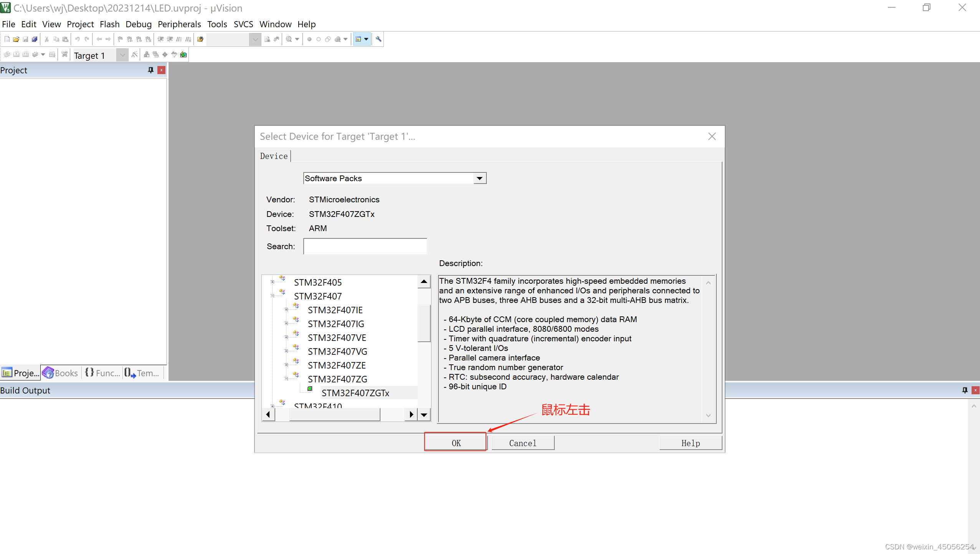The height and width of the screenshot is (554, 980).
Task: Open the Software Packs dropdown
Action: tap(480, 178)
